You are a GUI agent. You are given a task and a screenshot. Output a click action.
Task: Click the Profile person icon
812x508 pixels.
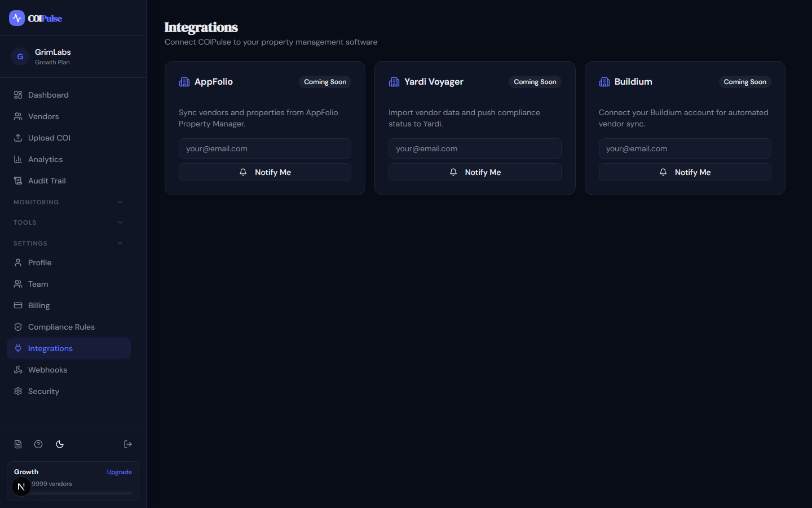pyautogui.click(x=18, y=262)
